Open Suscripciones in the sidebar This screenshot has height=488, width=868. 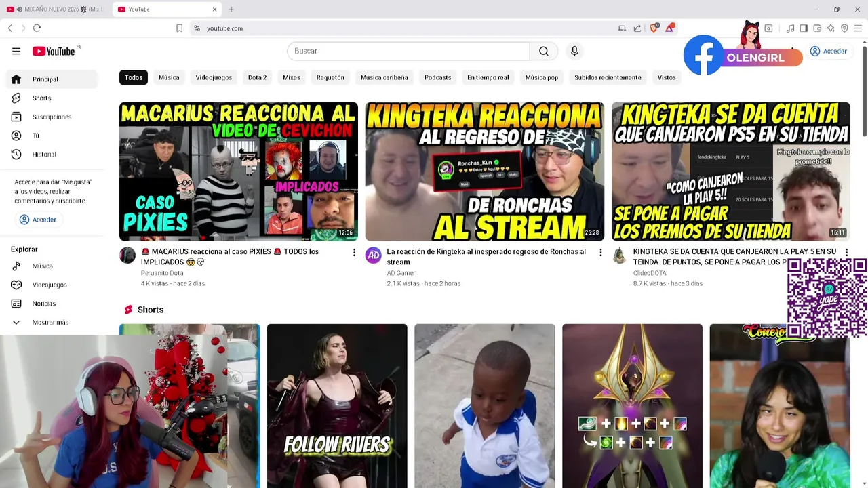click(52, 117)
